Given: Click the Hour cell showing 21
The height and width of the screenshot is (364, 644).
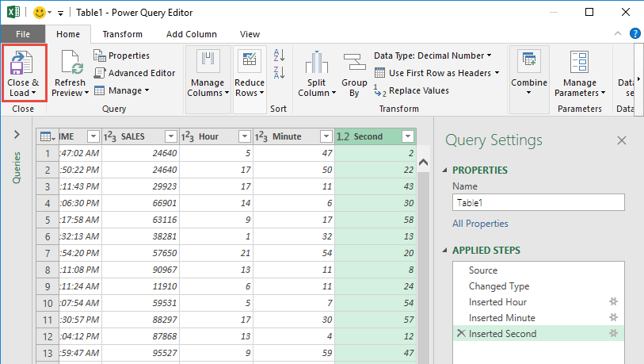Looking at the screenshot, I should click(216, 253).
